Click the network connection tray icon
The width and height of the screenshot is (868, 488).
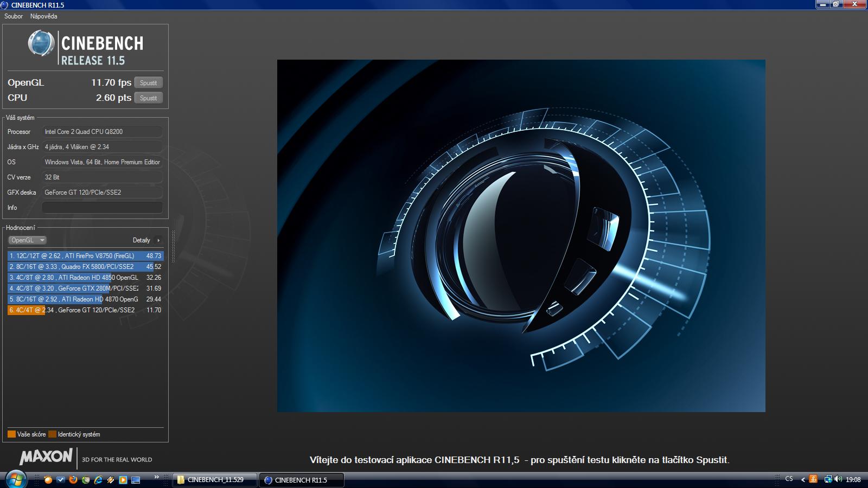coord(828,479)
